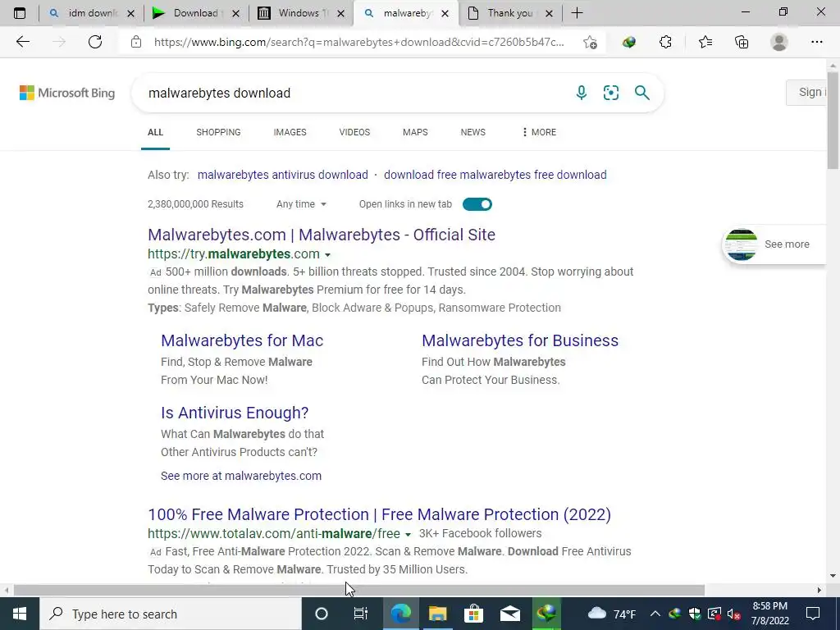Open the Mail app on taskbar
Image resolution: width=840 pixels, height=630 pixels.
point(509,614)
